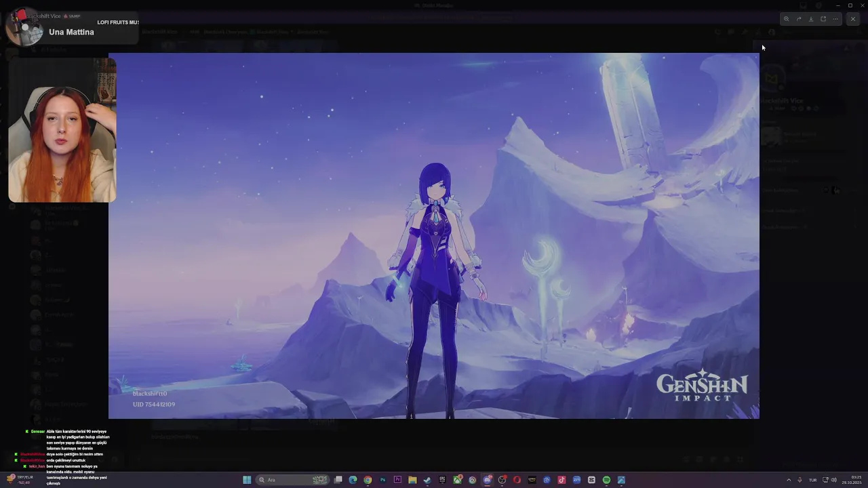
Task: Open the Photos app icon in taskbar
Action: pyautogui.click(x=621, y=480)
